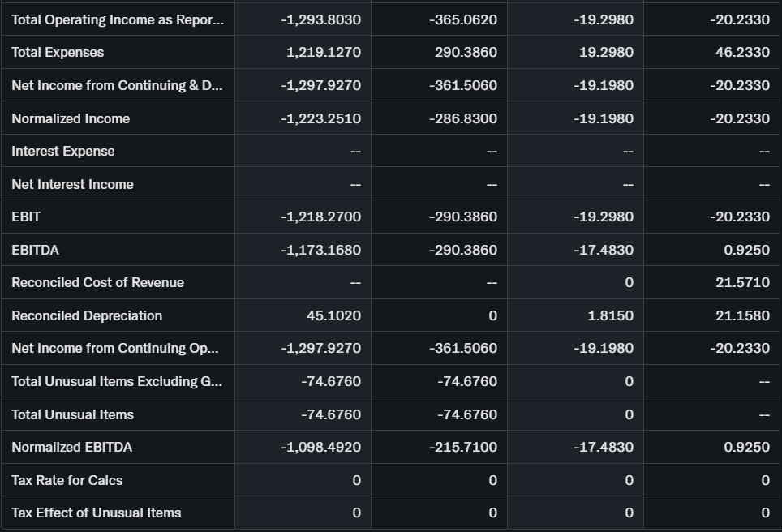Click the -365.0620 Total Operating Income cell
Viewport: 782px width, 532px height.
(x=463, y=19)
